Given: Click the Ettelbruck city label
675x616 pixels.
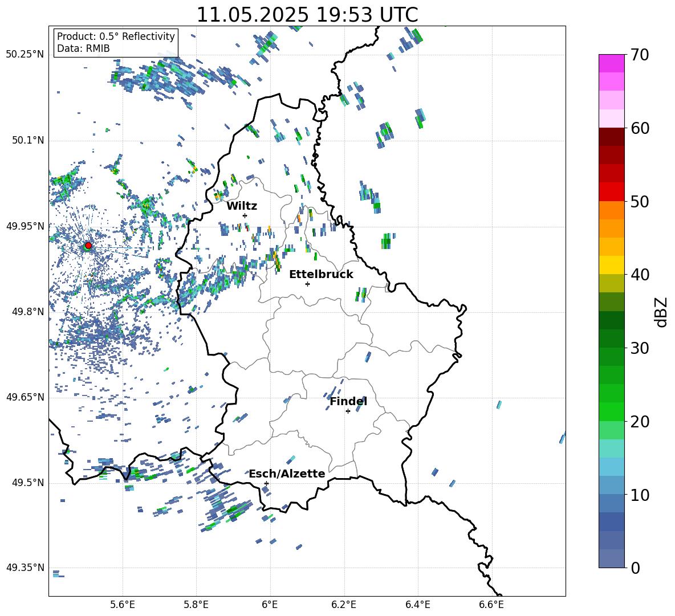Looking at the screenshot, I should [x=321, y=275].
